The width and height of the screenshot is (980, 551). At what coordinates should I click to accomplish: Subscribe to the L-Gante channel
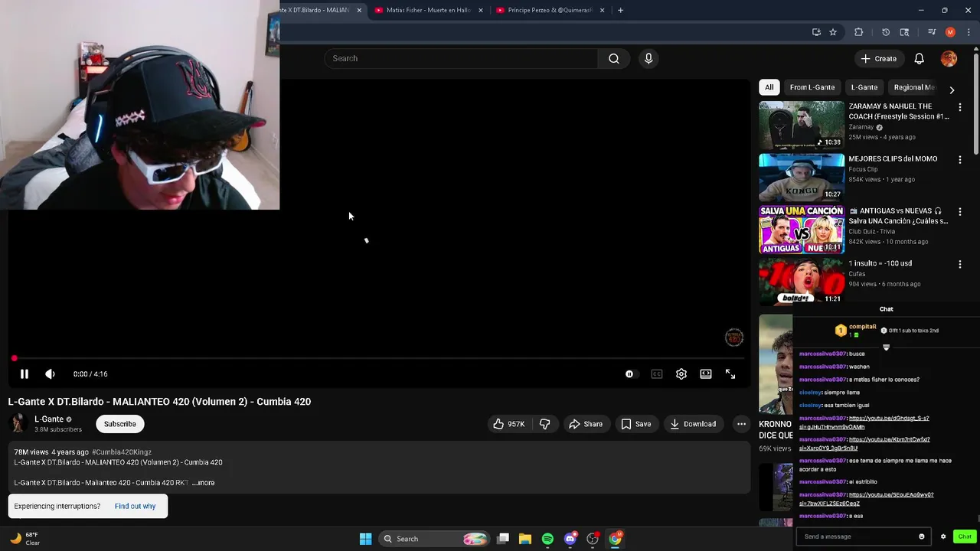[x=120, y=424]
